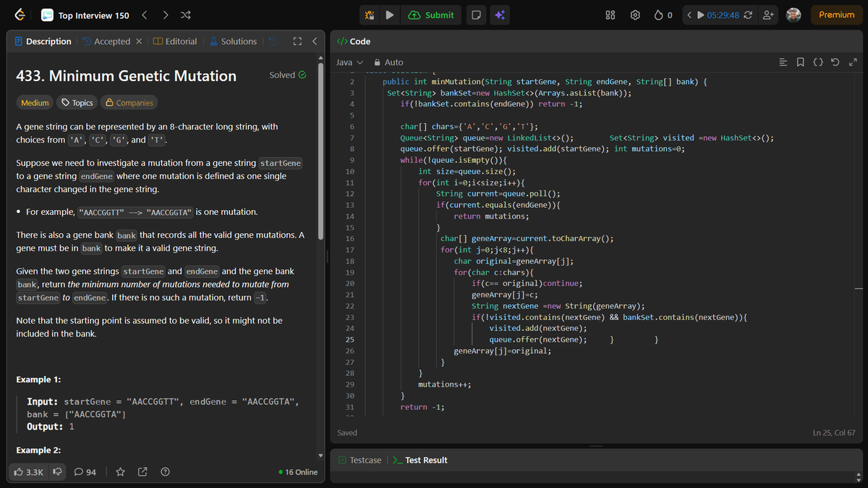
Task: Toggle the Auto lock setting
Action: (388, 62)
